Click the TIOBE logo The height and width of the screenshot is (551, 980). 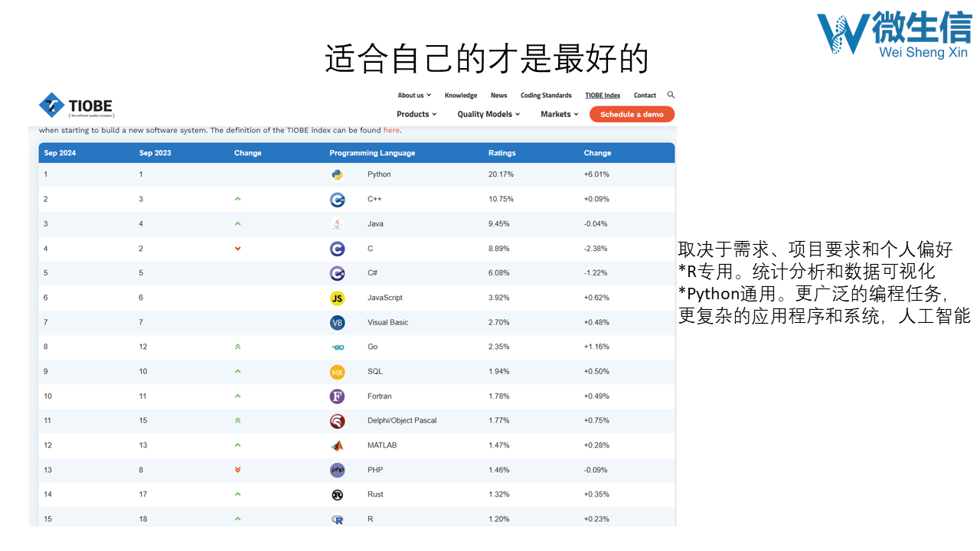click(76, 106)
